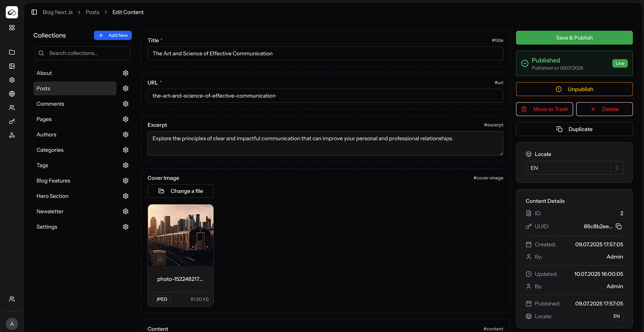
Task: Click the Save & Publish button
Action: [x=574, y=38]
